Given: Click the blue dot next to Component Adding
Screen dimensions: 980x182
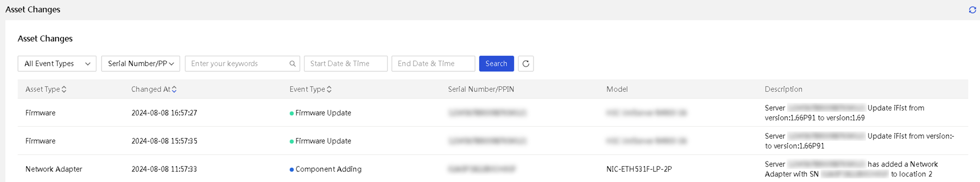Looking at the screenshot, I should click(x=291, y=169).
